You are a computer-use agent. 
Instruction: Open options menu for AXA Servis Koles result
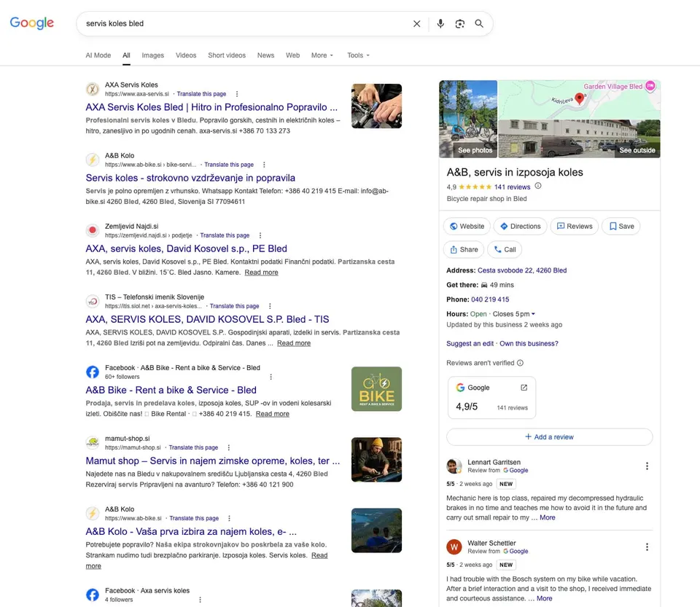237,94
